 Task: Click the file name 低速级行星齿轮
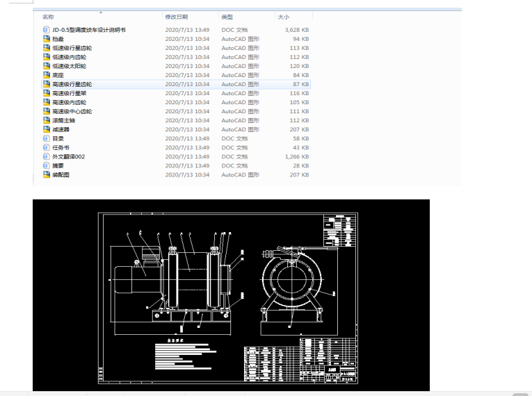pyautogui.click(x=72, y=48)
